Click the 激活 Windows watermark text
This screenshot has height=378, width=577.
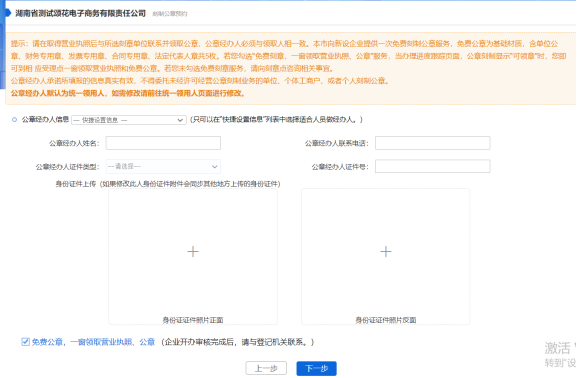(560, 348)
